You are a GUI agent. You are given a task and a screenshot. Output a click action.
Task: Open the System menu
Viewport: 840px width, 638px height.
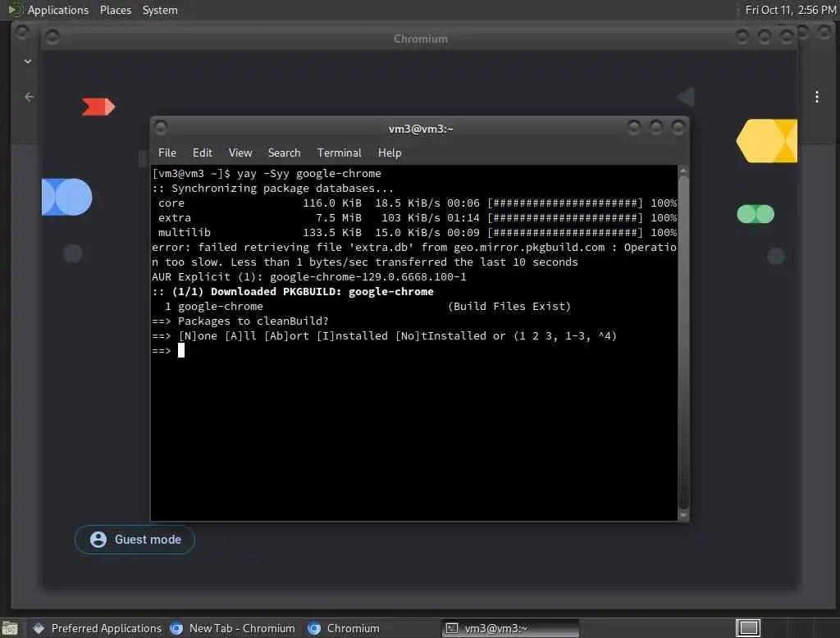tap(160, 10)
